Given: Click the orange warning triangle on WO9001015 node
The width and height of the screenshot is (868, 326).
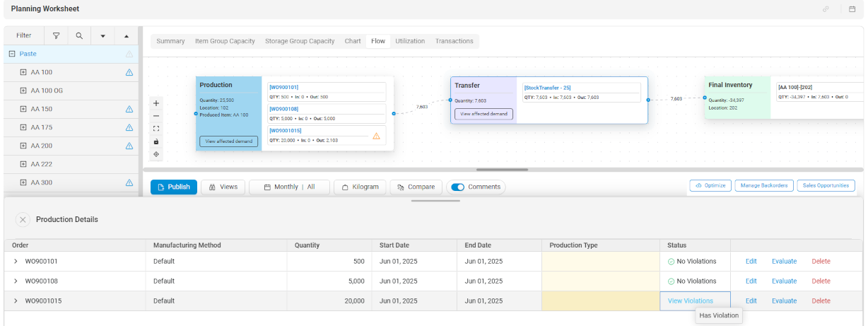Looking at the screenshot, I should (x=376, y=136).
